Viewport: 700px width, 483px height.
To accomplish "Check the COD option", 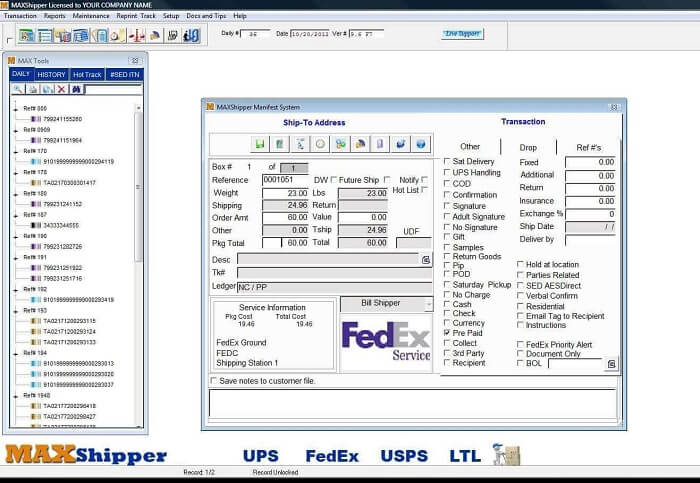I will [447, 183].
